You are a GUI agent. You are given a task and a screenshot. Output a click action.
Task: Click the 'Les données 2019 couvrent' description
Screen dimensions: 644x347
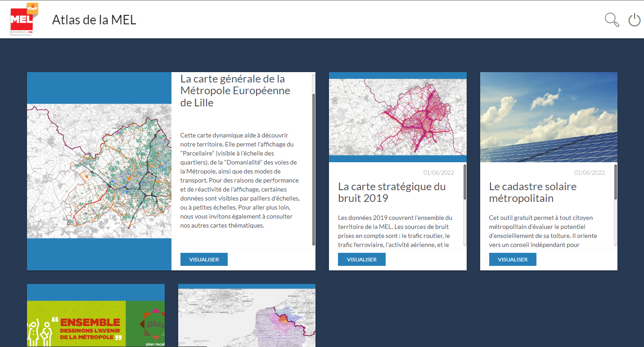[396, 231]
